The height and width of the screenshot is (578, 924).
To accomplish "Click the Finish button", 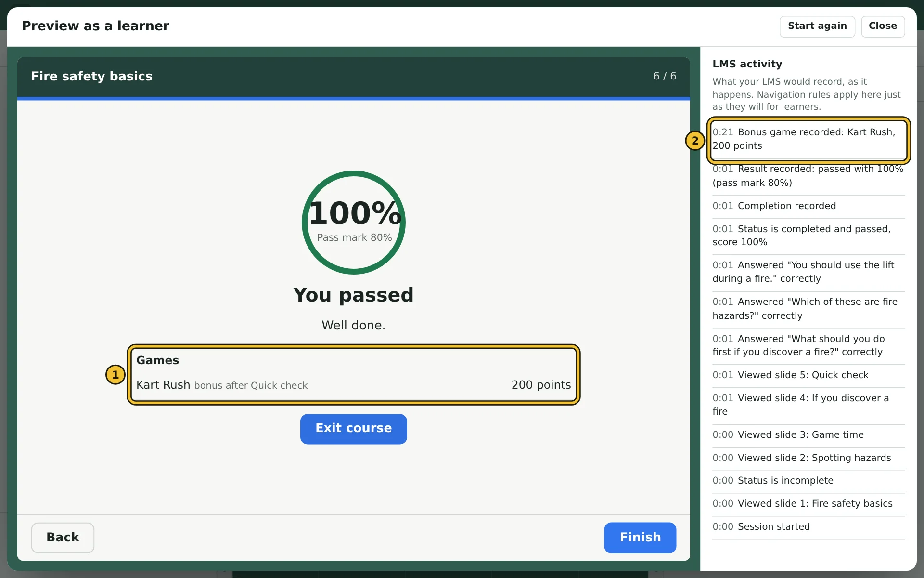I will 640,538.
